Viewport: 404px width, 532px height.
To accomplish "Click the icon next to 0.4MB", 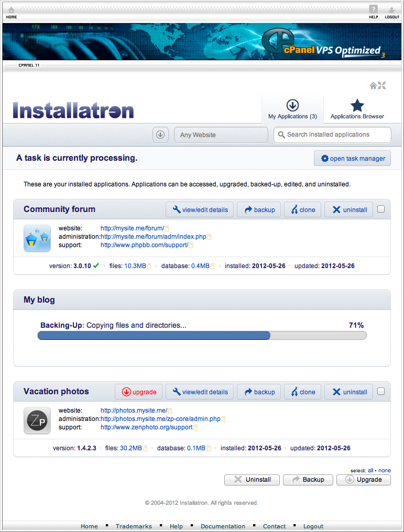I will click(213, 267).
